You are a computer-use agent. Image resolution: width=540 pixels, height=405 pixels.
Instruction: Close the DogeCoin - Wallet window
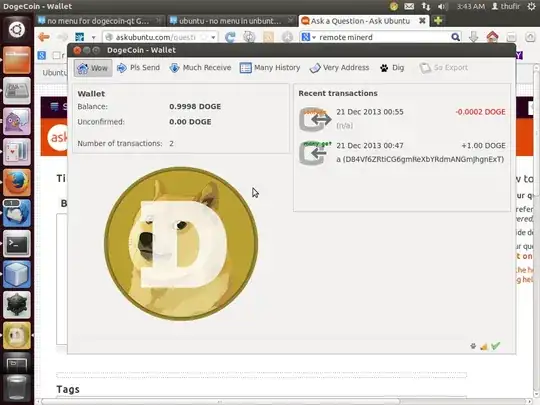[77, 50]
